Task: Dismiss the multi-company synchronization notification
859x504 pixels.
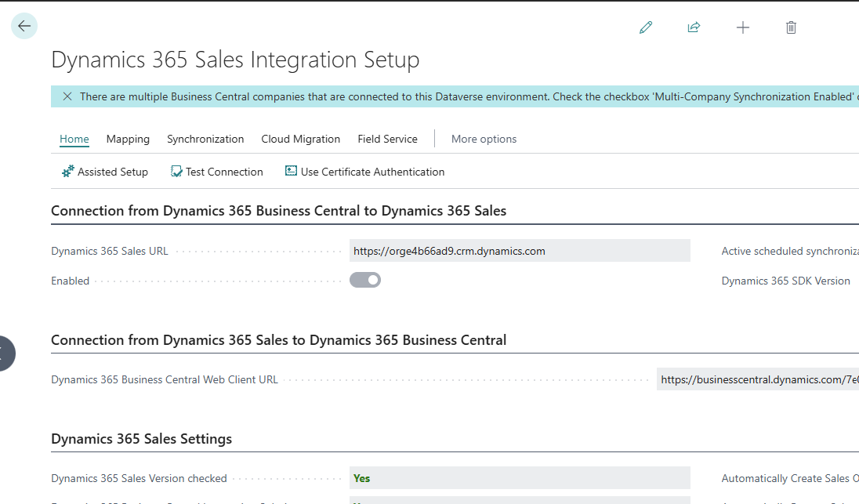Action: (x=67, y=96)
